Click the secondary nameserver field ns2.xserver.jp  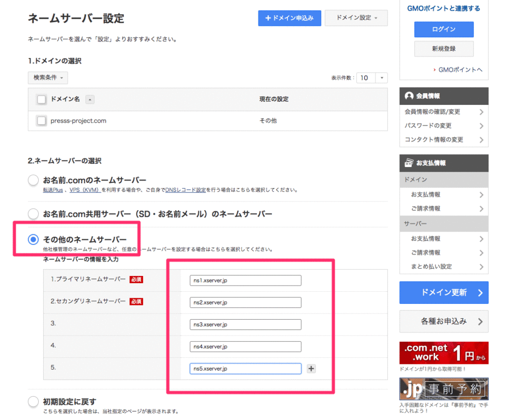point(246,302)
